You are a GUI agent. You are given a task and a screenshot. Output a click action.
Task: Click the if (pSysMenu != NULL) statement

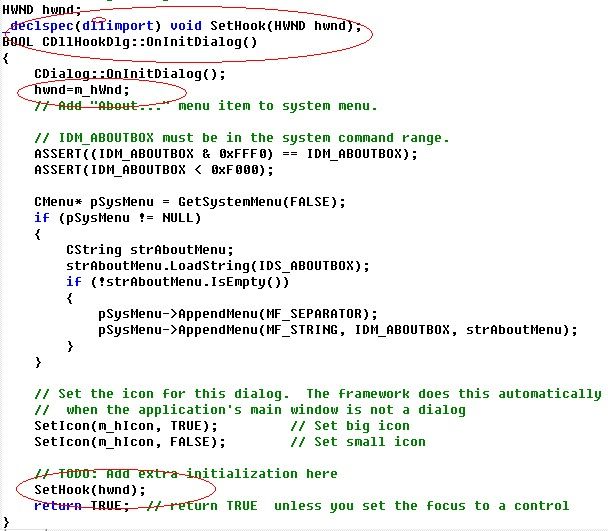[117, 218]
